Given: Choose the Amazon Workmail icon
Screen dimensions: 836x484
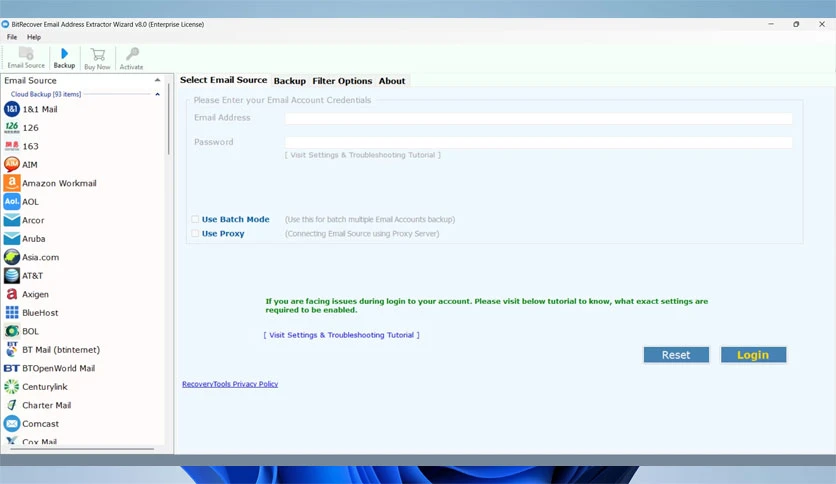Looking at the screenshot, I should 12,183.
